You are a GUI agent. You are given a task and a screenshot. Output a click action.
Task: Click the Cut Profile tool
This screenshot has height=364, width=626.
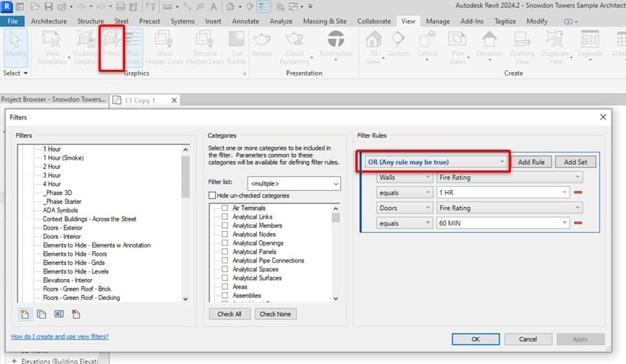(x=237, y=48)
